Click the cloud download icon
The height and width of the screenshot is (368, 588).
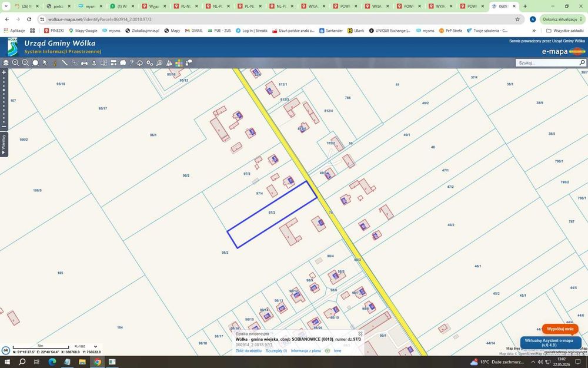point(140,63)
